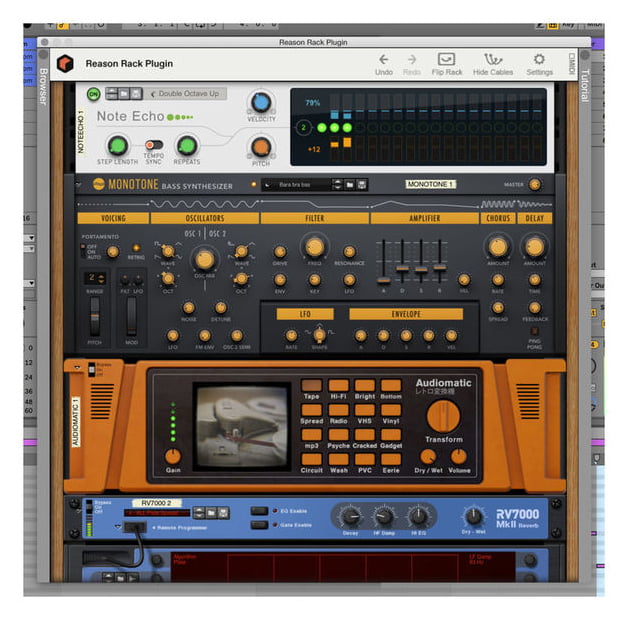Screen dimensions: 628x620
Task: Click the Redo arrow in the header
Action: (412, 59)
